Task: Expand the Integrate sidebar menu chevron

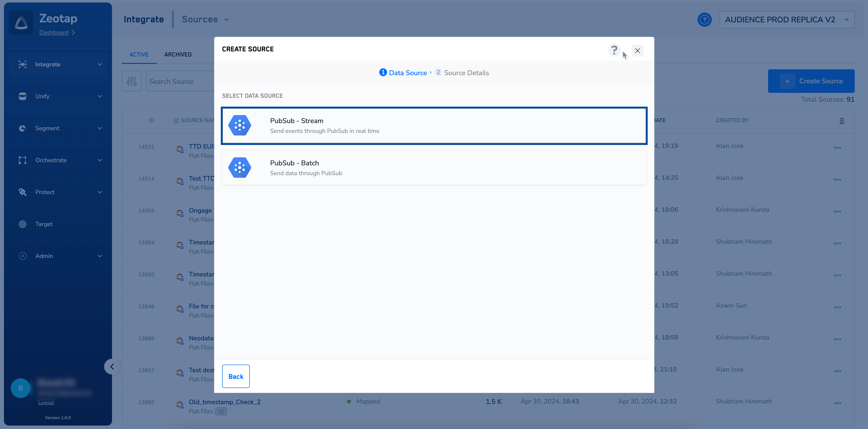Action: click(x=99, y=64)
